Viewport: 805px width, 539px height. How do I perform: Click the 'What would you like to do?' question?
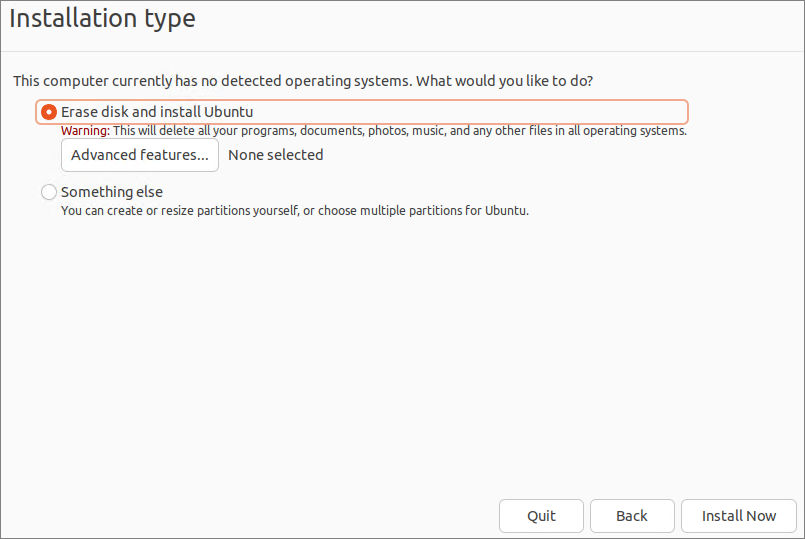coord(512,80)
